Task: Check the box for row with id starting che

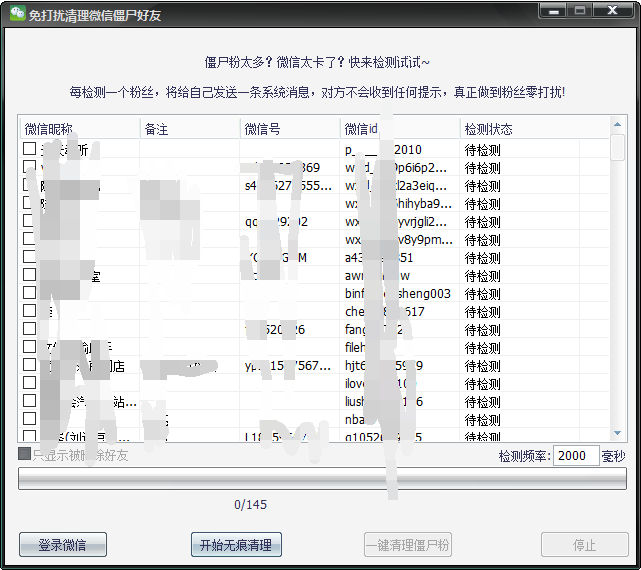Action: tap(29, 310)
